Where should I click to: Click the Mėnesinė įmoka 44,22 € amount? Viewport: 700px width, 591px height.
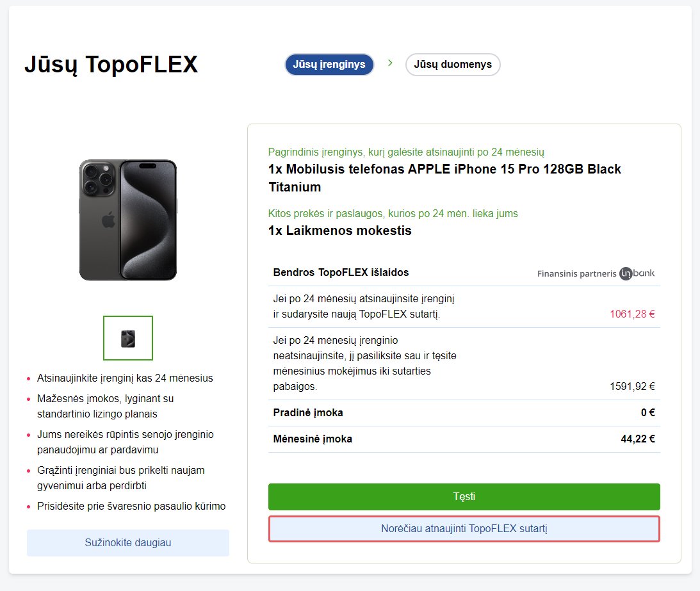click(637, 439)
